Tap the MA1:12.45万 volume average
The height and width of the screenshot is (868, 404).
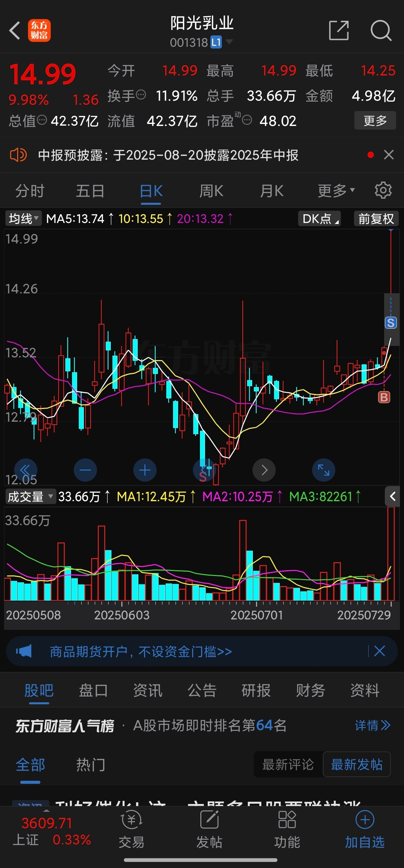tap(151, 496)
